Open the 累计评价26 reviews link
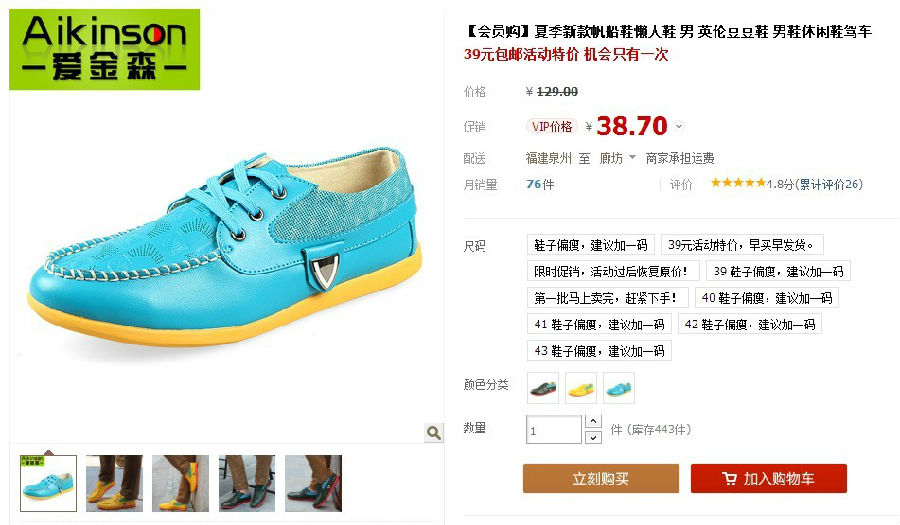900x525 pixels. pos(829,184)
